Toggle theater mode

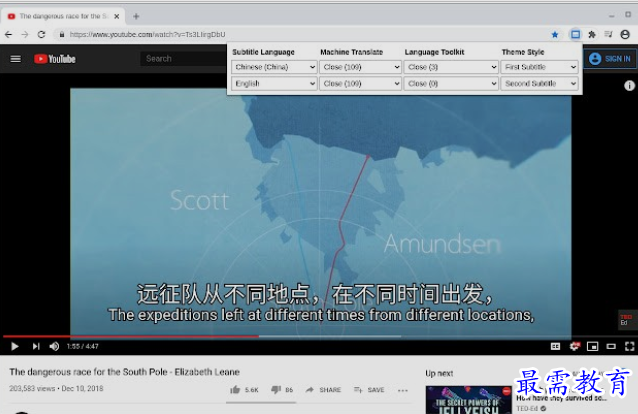coord(611,346)
